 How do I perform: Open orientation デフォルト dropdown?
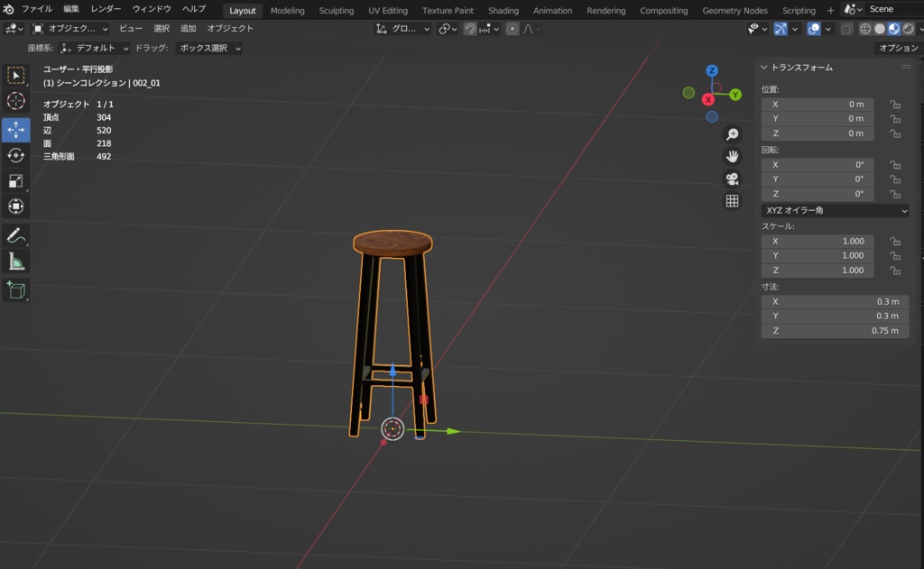coord(94,49)
